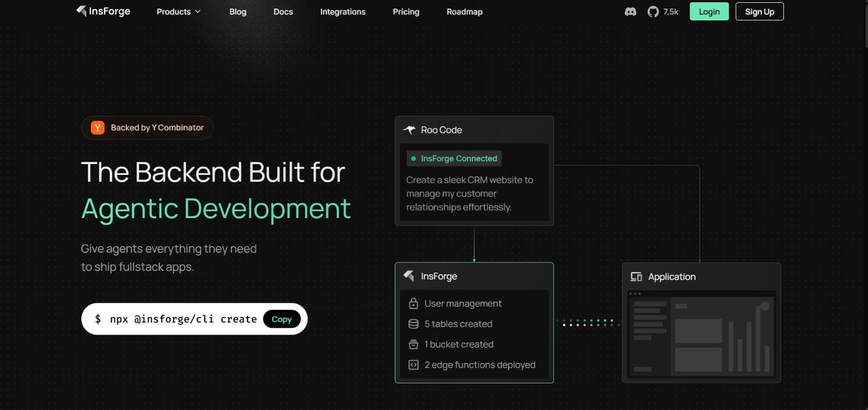This screenshot has width=868, height=410.
Task: Click the InsForge Connected status badge
Action: point(454,158)
